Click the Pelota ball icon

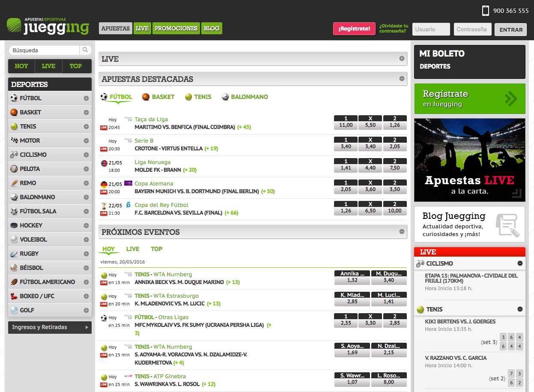14,169
